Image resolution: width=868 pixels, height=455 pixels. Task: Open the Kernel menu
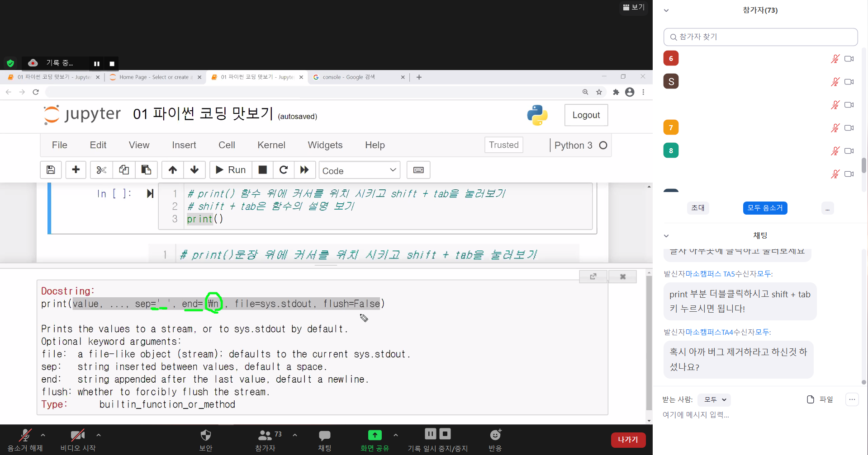click(x=271, y=145)
